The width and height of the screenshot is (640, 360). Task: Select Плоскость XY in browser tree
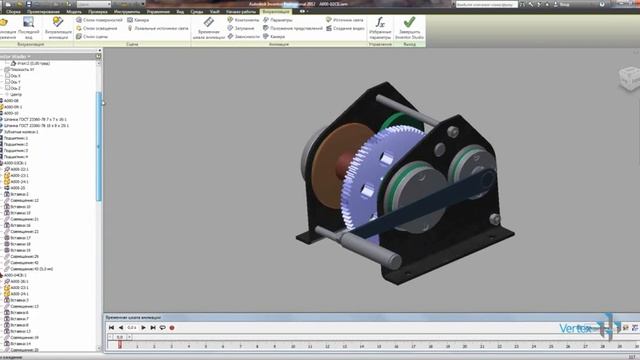click(19, 70)
